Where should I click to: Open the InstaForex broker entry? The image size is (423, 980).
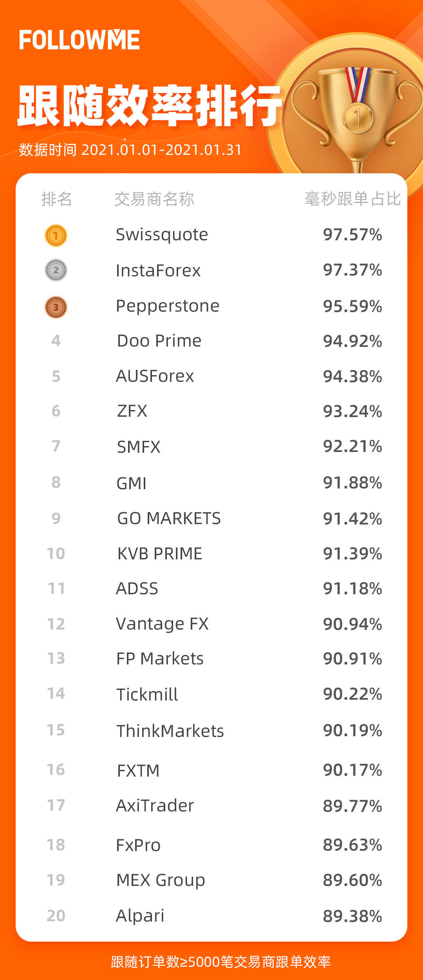tap(158, 270)
